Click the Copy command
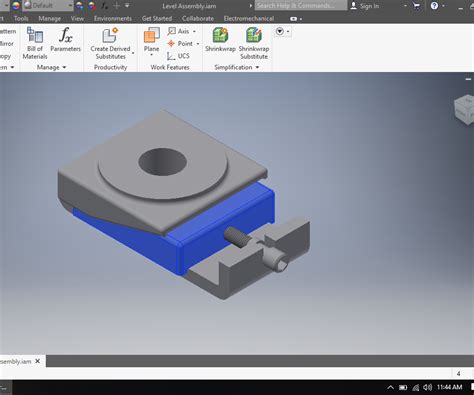Viewport: 474px width, 395px height. (x=5, y=56)
